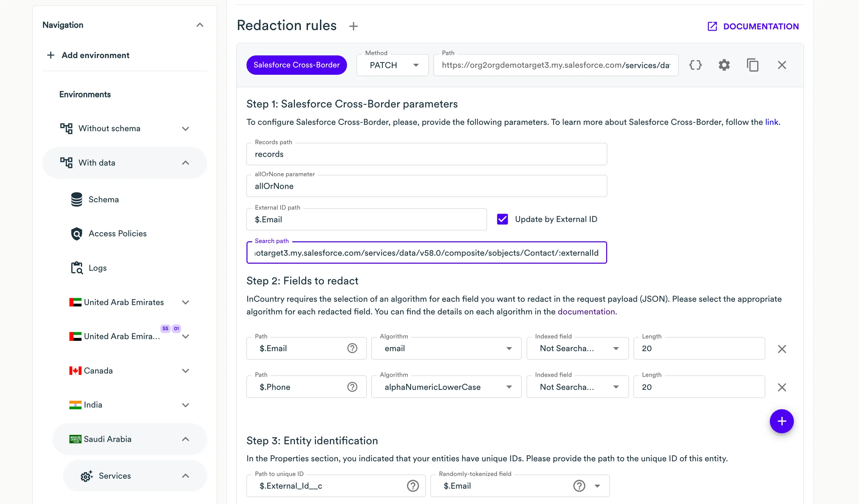This screenshot has width=859, height=504.
Task: Click the floating plus button to add a field
Action: pyautogui.click(x=782, y=421)
